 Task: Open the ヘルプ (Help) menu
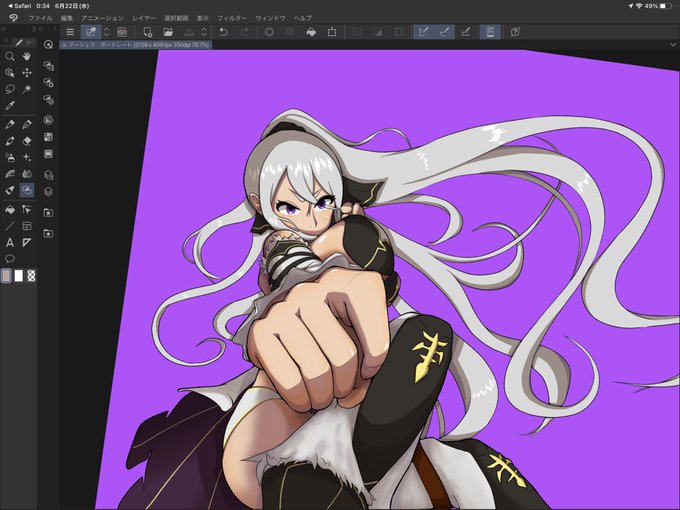click(303, 18)
